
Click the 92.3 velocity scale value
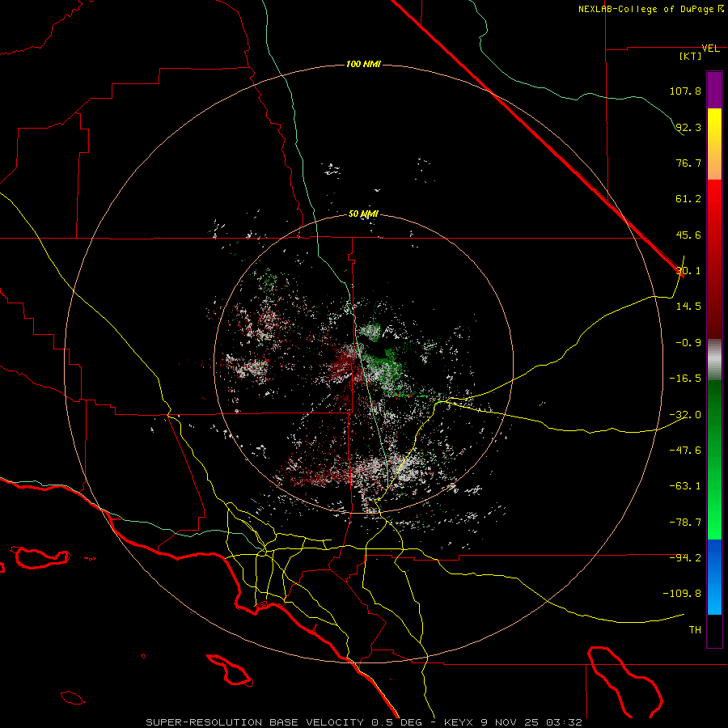[x=688, y=127]
